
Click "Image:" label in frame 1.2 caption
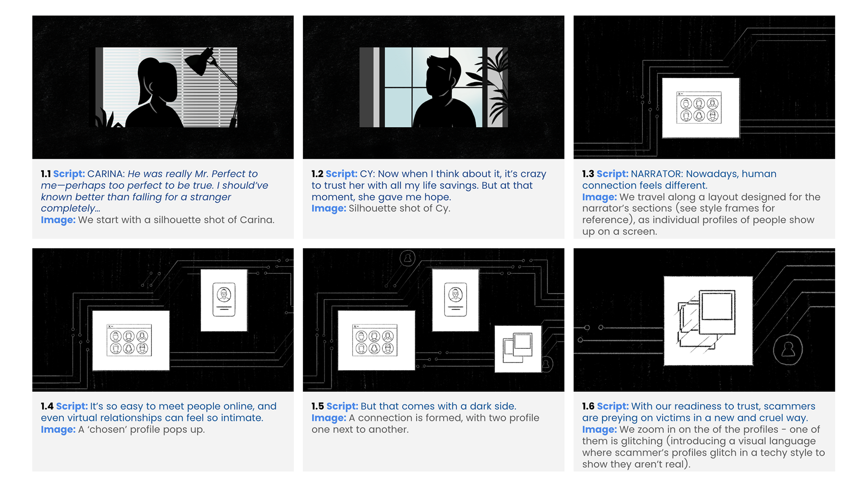[x=329, y=208]
